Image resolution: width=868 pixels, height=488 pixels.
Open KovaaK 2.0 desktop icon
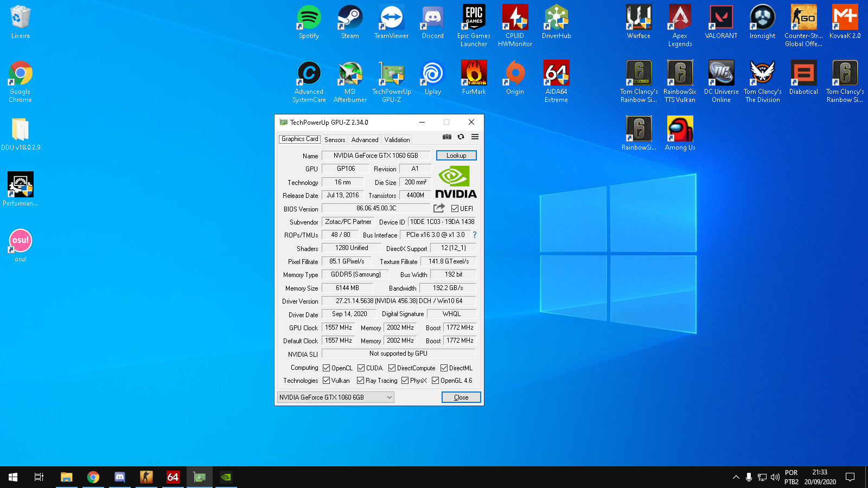(x=845, y=23)
